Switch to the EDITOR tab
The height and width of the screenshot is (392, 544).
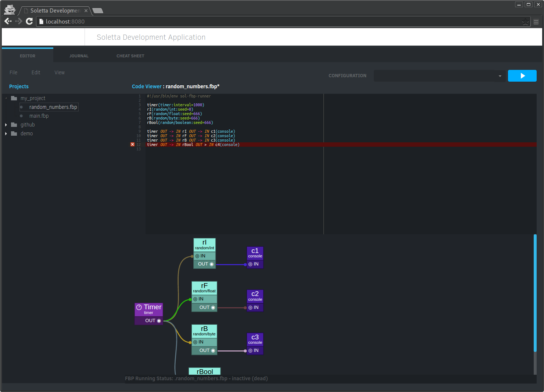28,56
